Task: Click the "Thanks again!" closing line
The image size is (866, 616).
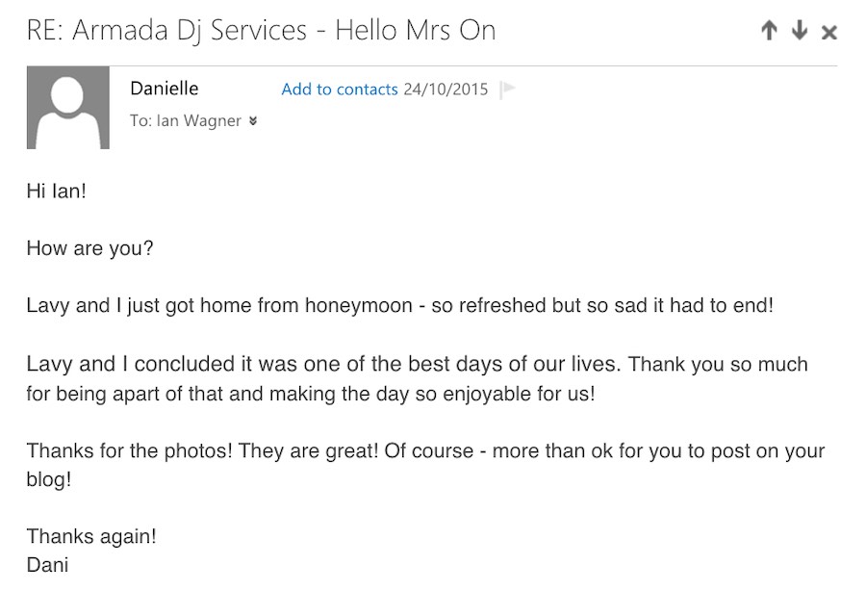Action: [90, 537]
